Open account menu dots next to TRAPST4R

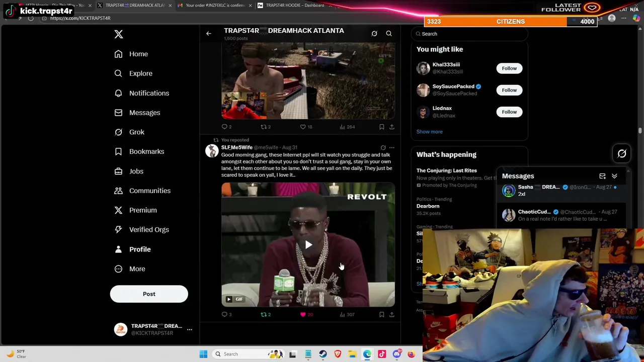pos(190,329)
